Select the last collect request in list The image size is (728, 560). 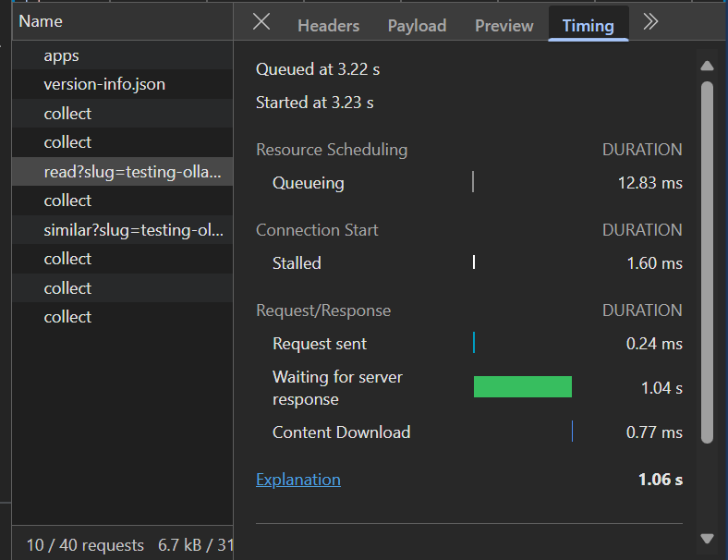point(67,317)
